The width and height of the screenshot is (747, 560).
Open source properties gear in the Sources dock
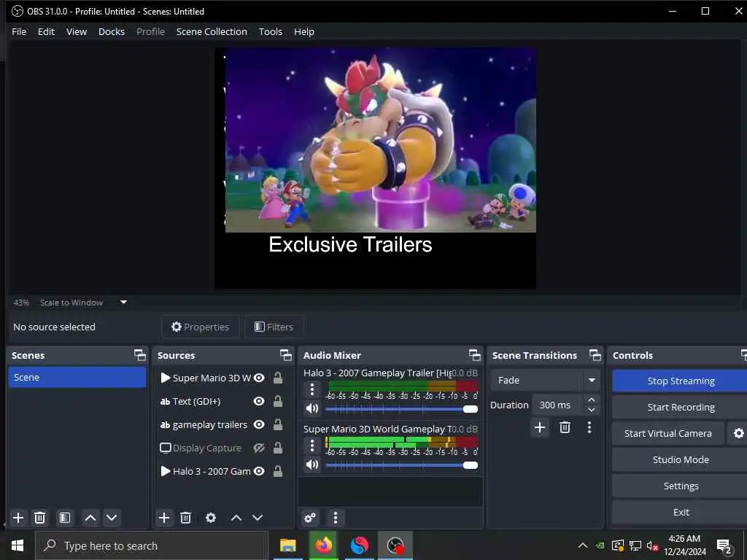pos(211,518)
